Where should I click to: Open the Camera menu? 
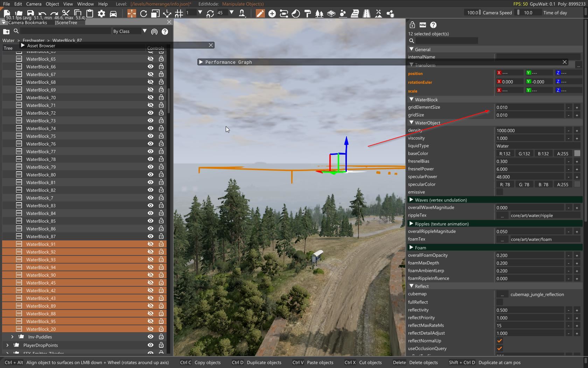34,4
